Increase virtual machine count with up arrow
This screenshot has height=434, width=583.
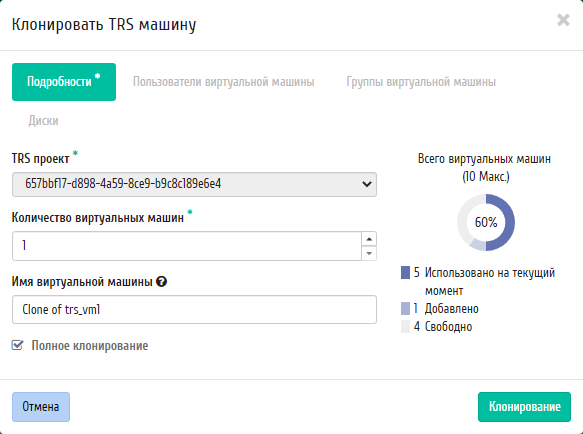tap(369, 239)
